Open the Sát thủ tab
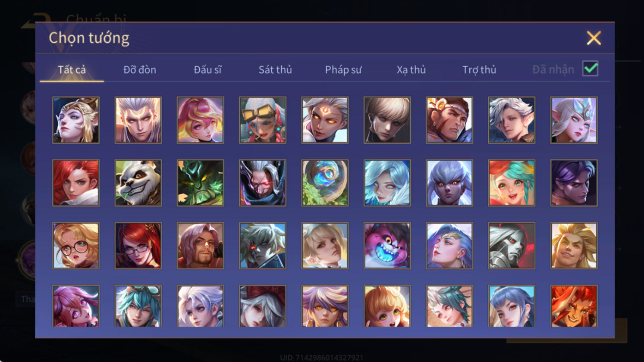 (x=275, y=69)
